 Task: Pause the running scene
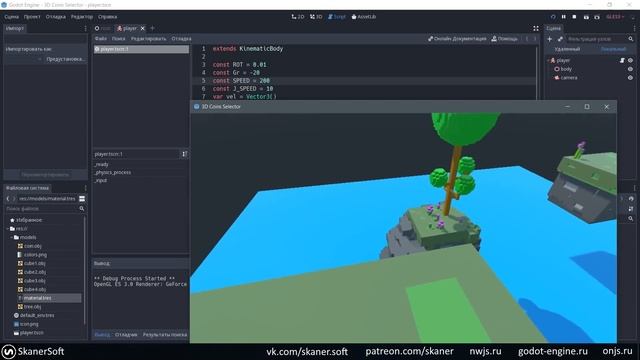pos(564,17)
